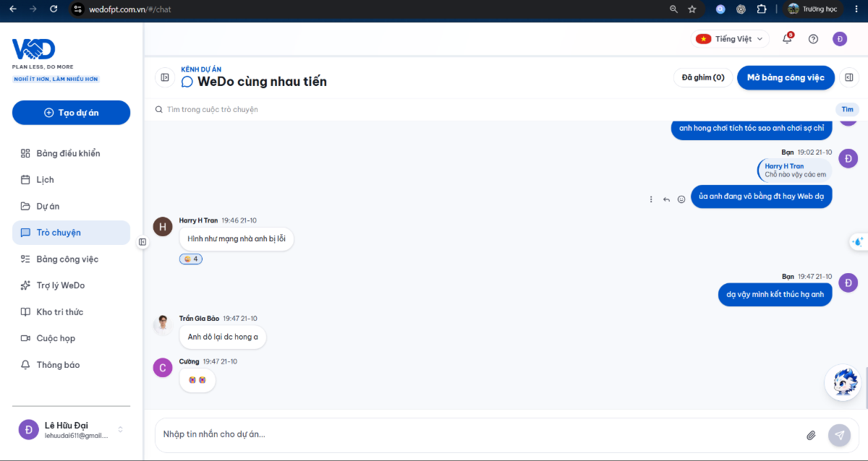Screen dimensions: 868x461
Task: Click Cường's avatar
Action: pos(163,368)
